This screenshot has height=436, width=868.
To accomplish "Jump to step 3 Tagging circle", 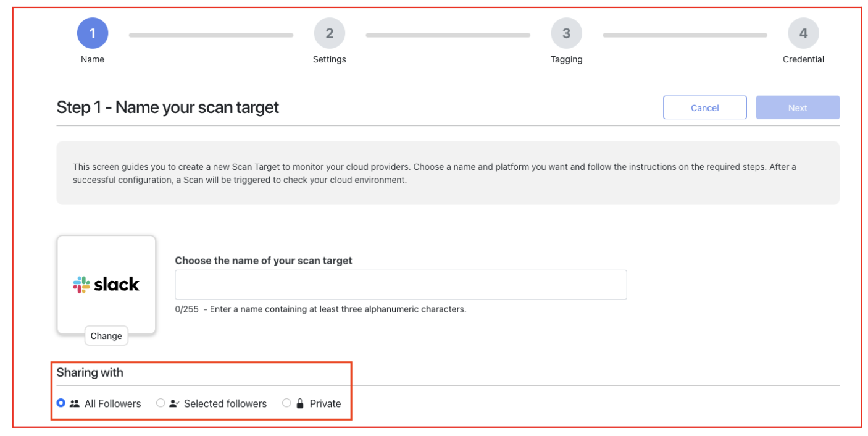I will click(567, 33).
